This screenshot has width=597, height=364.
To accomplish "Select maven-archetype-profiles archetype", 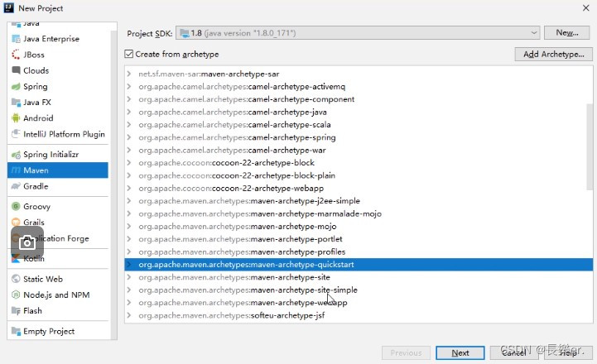I will pyautogui.click(x=359, y=251).
